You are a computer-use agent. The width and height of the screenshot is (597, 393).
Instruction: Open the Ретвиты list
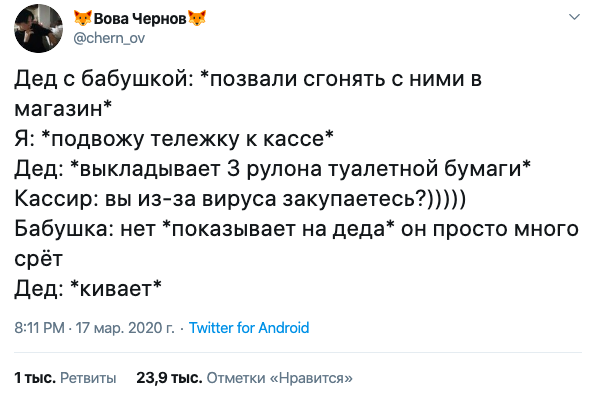pos(88,378)
